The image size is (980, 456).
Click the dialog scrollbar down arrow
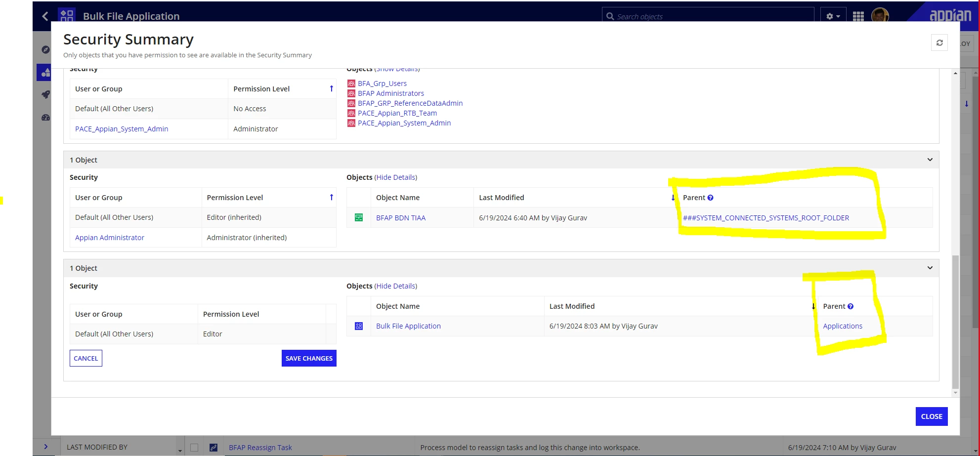click(955, 393)
